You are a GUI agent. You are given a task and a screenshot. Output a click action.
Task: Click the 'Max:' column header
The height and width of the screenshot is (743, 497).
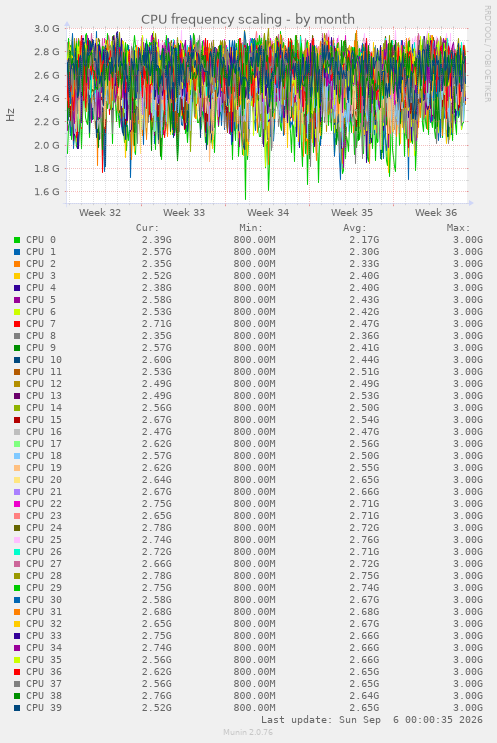459,228
